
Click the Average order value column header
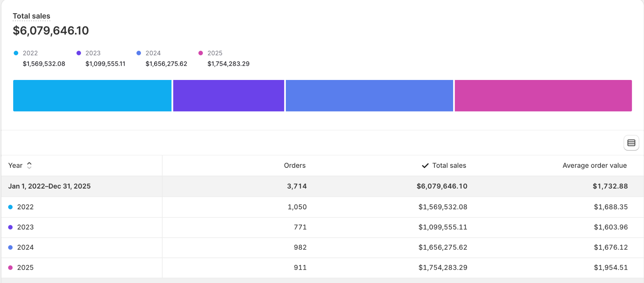tap(595, 166)
